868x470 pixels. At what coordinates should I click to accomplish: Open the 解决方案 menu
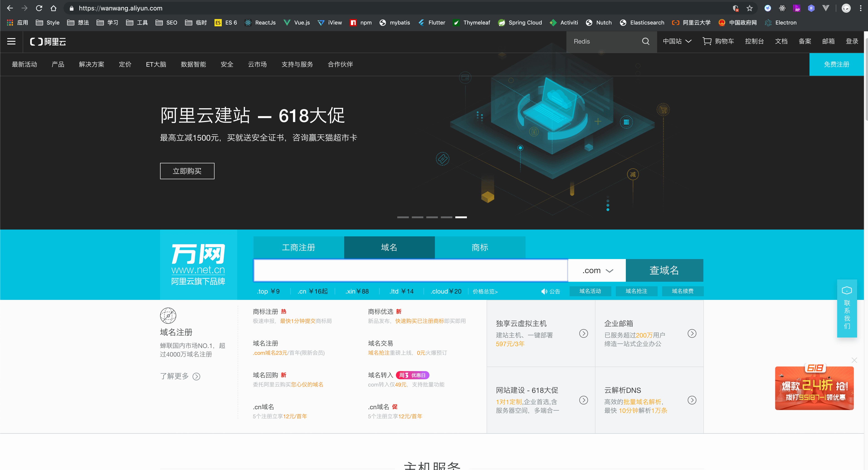pyautogui.click(x=92, y=64)
